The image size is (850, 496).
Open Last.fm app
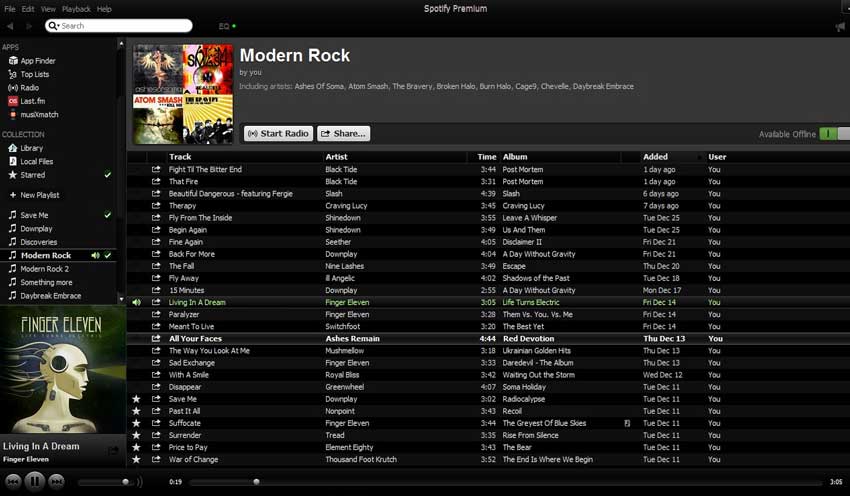pyautogui.click(x=27, y=101)
